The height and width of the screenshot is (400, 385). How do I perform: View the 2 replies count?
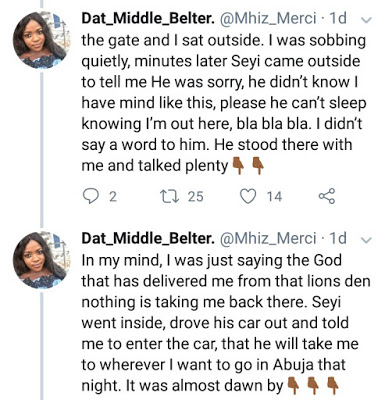[113, 197]
